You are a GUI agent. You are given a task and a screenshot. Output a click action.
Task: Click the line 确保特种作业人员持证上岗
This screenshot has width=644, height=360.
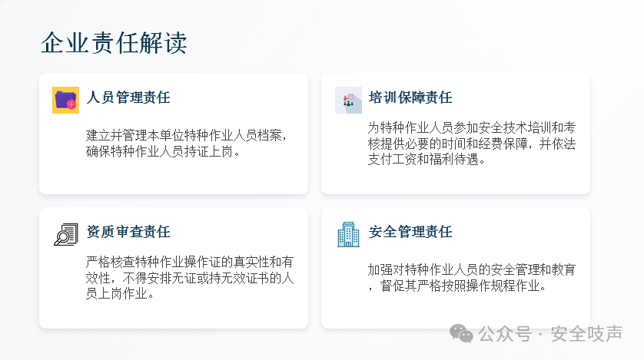click(x=164, y=151)
